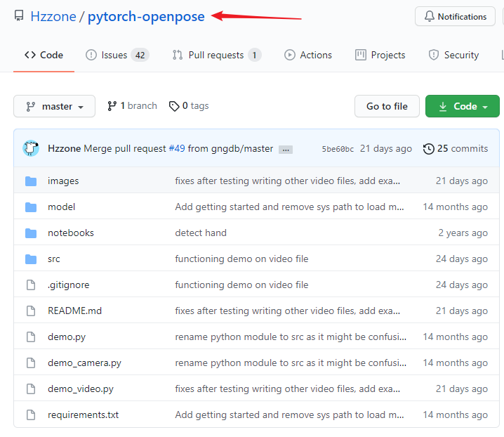Image resolution: width=504 pixels, height=437 pixels.
Task: View the 25 commits history
Action: click(456, 149)
